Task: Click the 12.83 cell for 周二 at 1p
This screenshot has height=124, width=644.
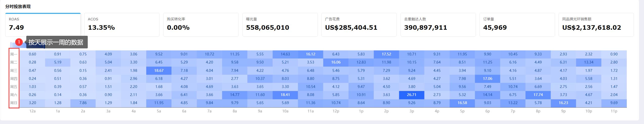Action: click(x=361, y=62)
